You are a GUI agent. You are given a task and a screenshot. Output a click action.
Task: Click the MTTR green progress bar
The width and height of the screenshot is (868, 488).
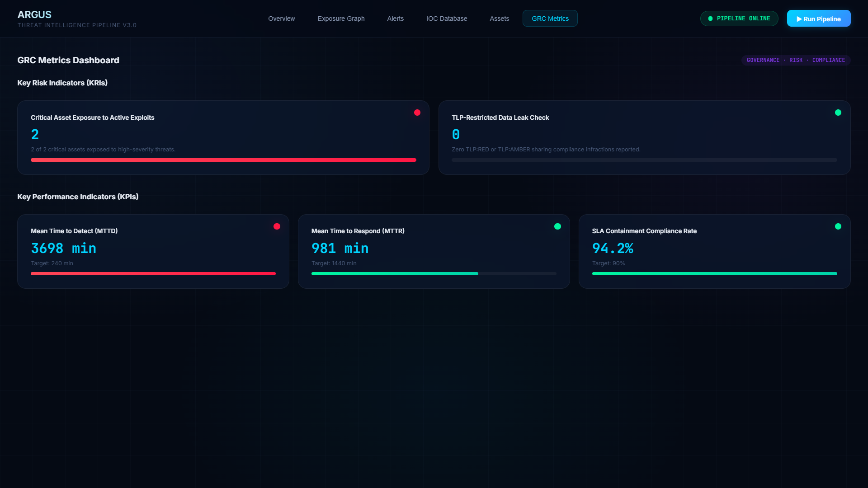[x=395, y=274]
